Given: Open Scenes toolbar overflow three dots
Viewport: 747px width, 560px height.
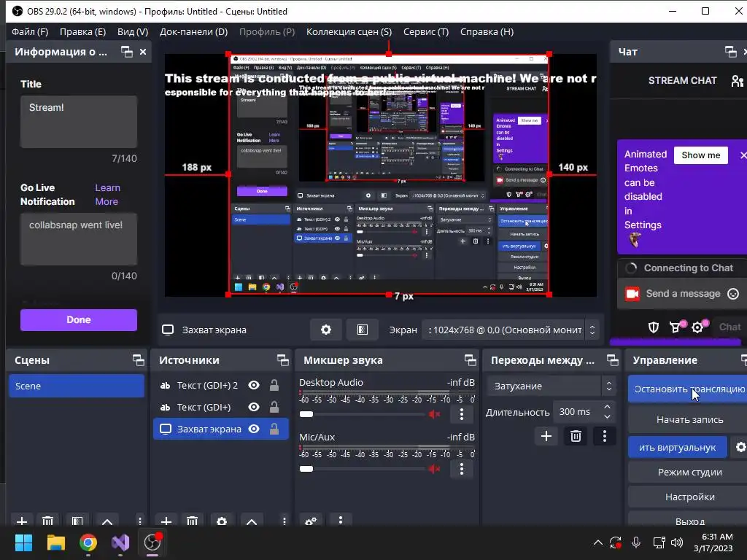Looking at the screenshot, I should click(x=139, y=521).
